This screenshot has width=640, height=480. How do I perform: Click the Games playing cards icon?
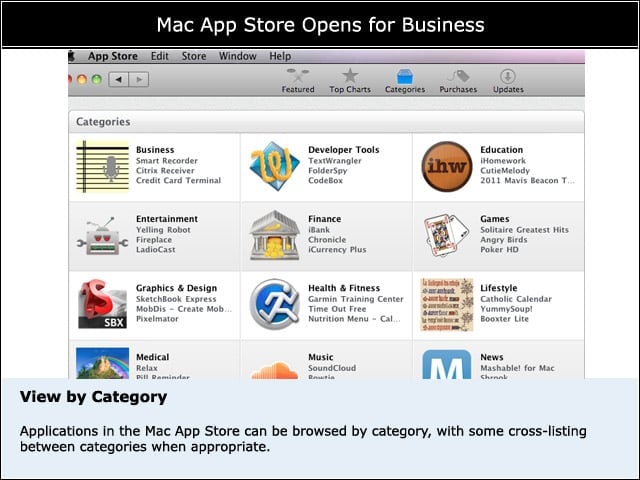pos(447,236)
